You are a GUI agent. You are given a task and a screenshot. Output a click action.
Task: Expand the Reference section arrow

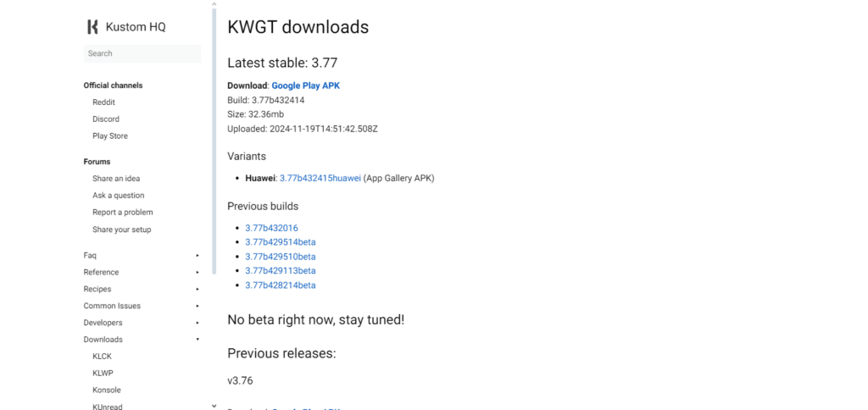click(x=198, y=272)
